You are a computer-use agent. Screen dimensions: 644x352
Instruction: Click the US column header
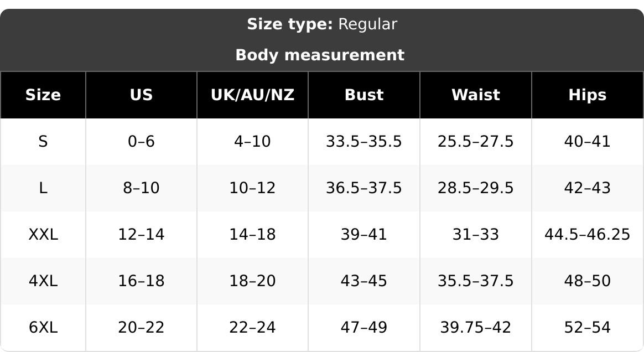[x=141, y=95]
